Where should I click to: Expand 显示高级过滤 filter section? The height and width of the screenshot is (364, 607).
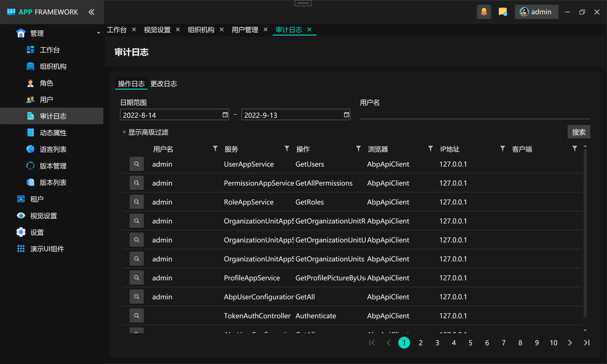(x=145, y=132)
